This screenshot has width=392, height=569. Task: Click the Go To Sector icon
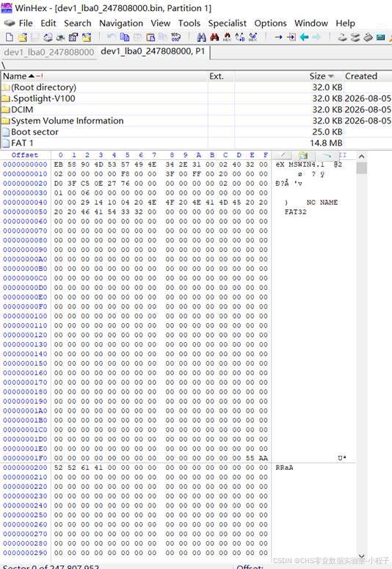coord(291,37)
